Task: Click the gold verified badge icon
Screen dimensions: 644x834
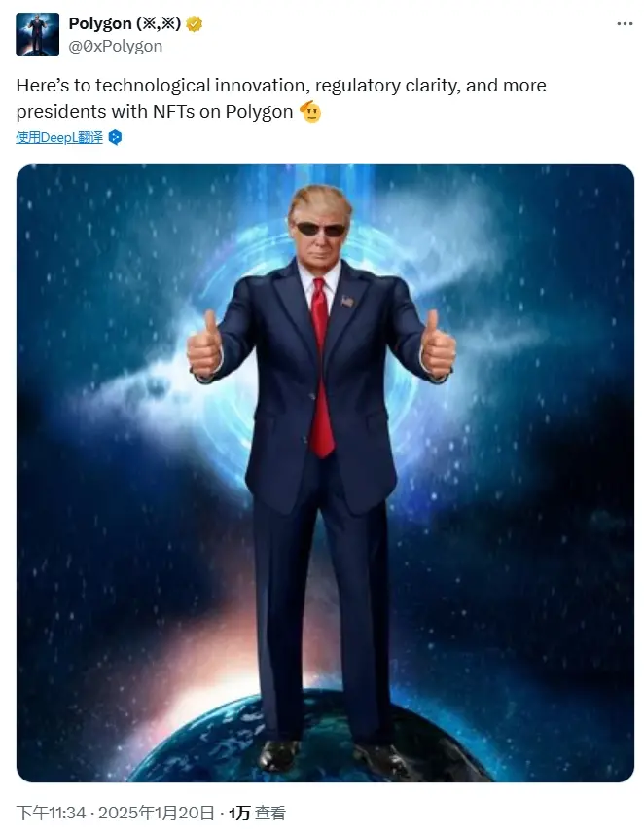Action: (192, 23)
